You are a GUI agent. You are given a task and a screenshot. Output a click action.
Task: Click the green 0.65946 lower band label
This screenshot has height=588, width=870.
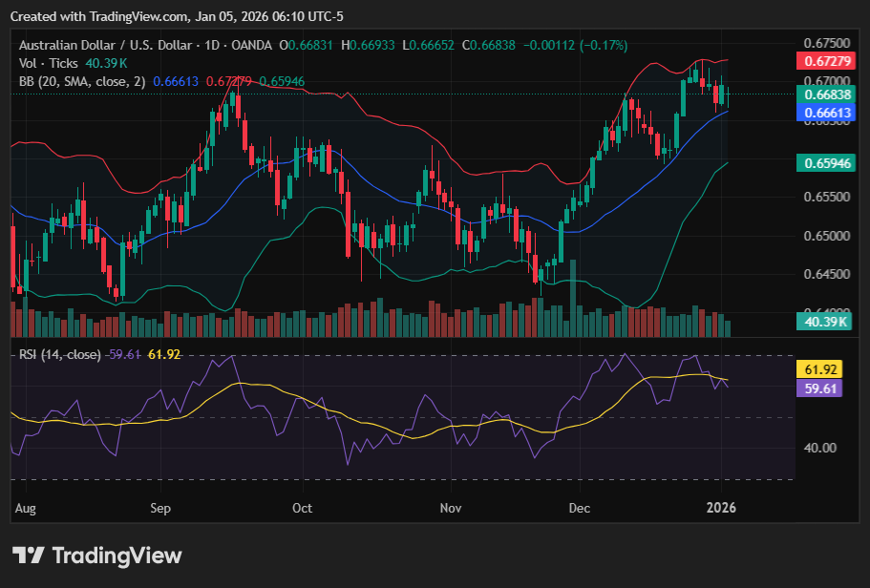coord(826,163)
